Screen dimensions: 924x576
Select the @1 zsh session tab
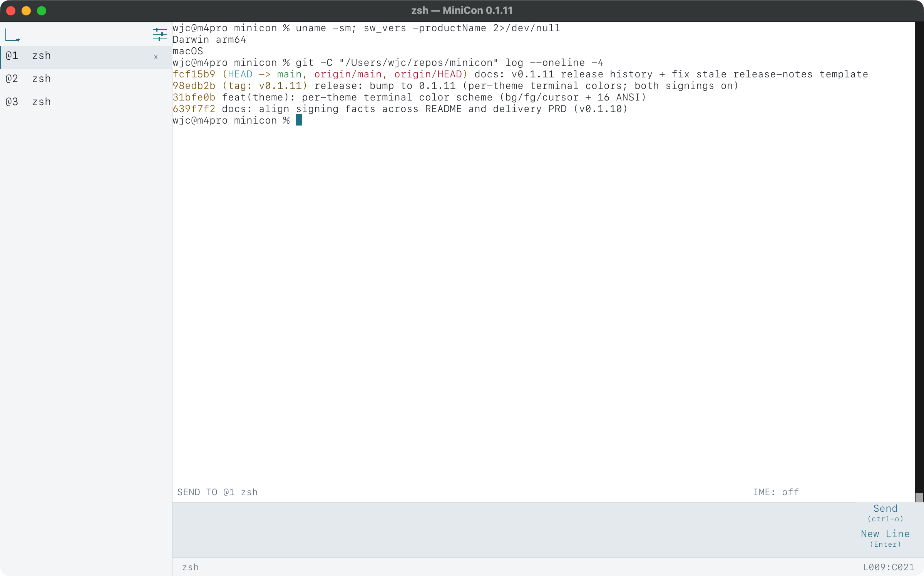(x=86, y=57)
